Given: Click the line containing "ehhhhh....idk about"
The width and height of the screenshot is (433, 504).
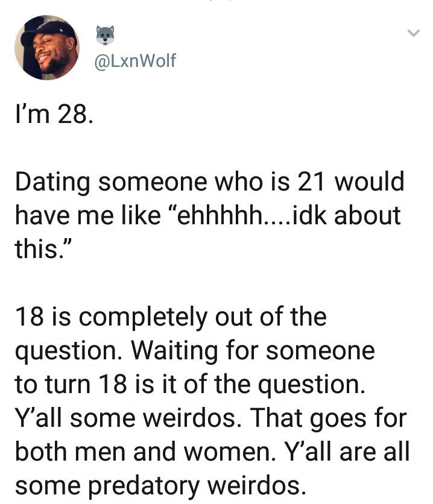Looking at the screenshot, I should click(207, 216).
